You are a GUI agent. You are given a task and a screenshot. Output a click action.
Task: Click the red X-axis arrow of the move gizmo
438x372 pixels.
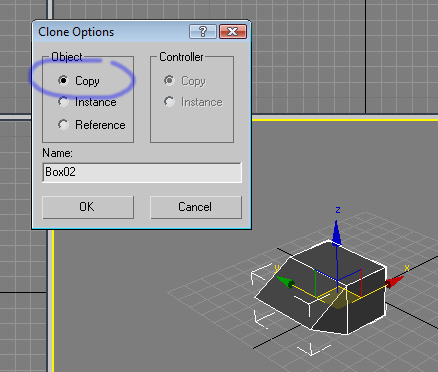pos(394,282)
